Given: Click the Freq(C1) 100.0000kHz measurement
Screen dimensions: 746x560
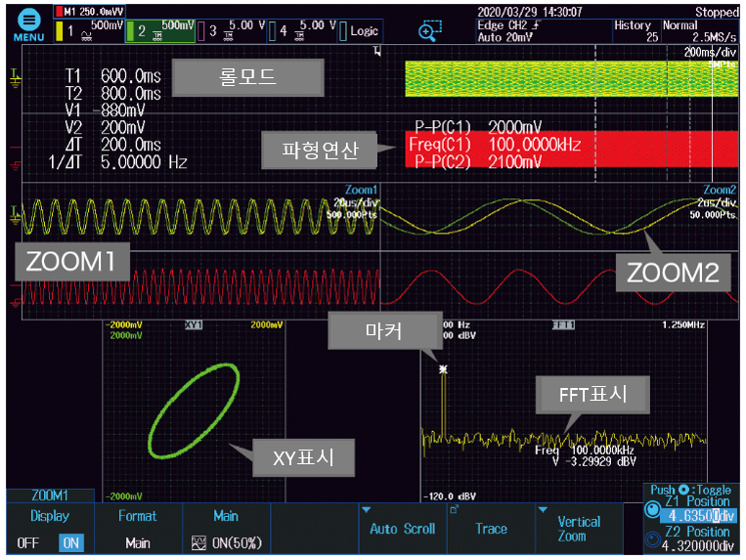Looking at the screenshot, I should coord(495,144).
